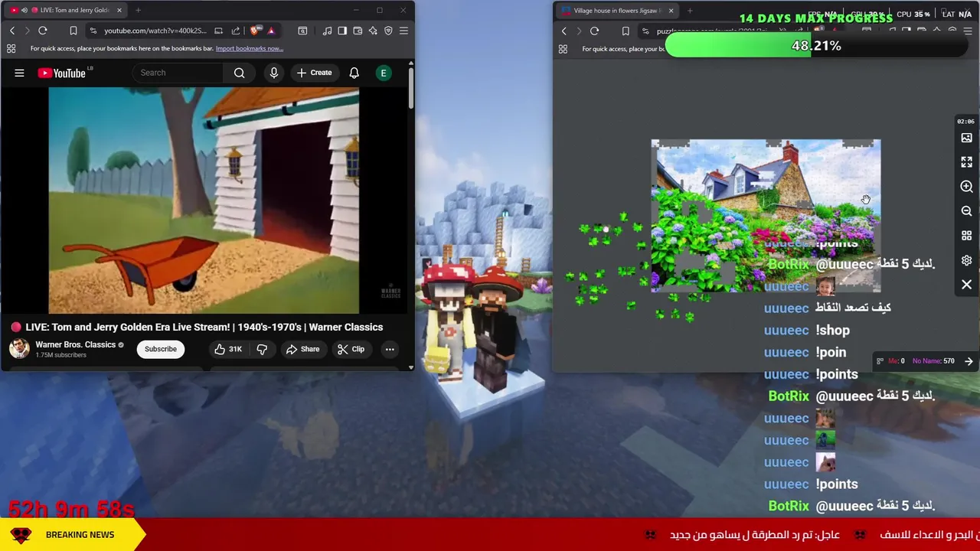Switch to Village house Jigsaw tab
Viewport: 980px width, 551px height.
coord(616,11)
